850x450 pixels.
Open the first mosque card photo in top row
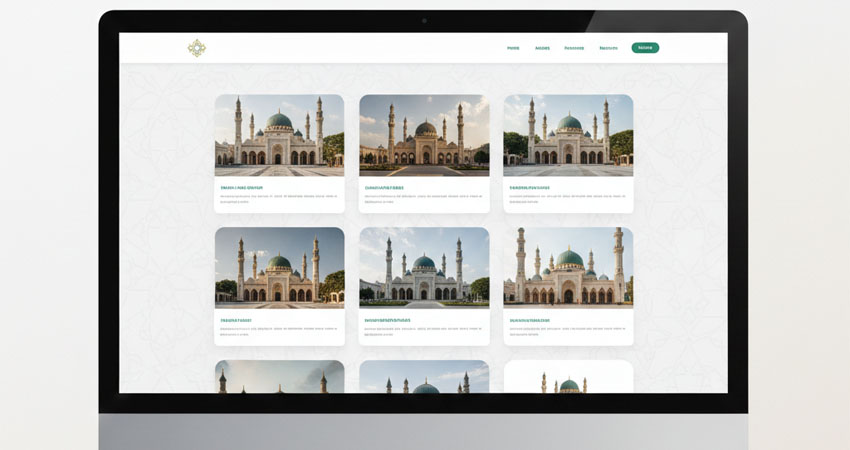(x=280, y=136)
